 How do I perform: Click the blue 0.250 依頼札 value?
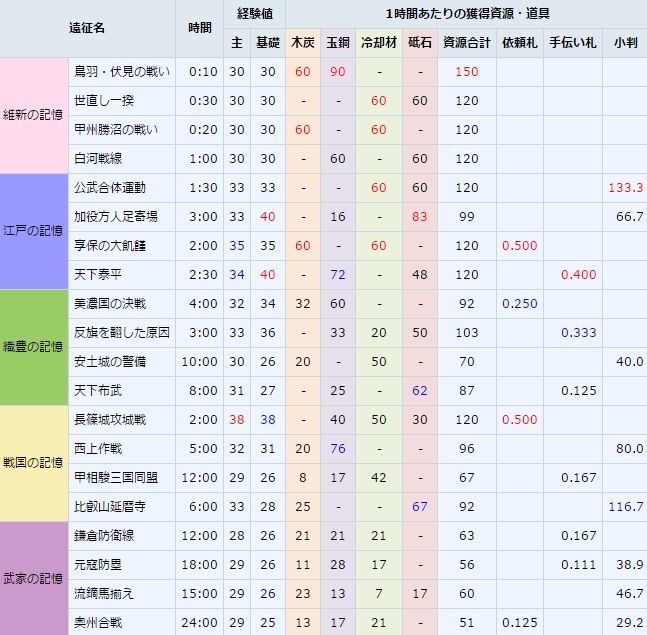pos(519,303)
